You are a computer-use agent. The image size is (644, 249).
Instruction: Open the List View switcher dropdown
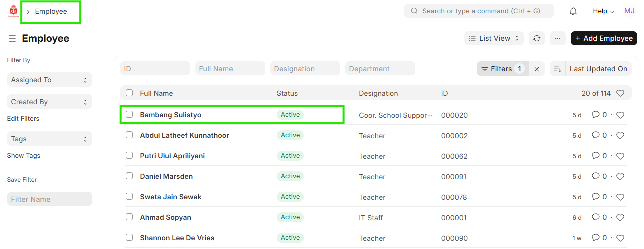(x=494, y=38)
